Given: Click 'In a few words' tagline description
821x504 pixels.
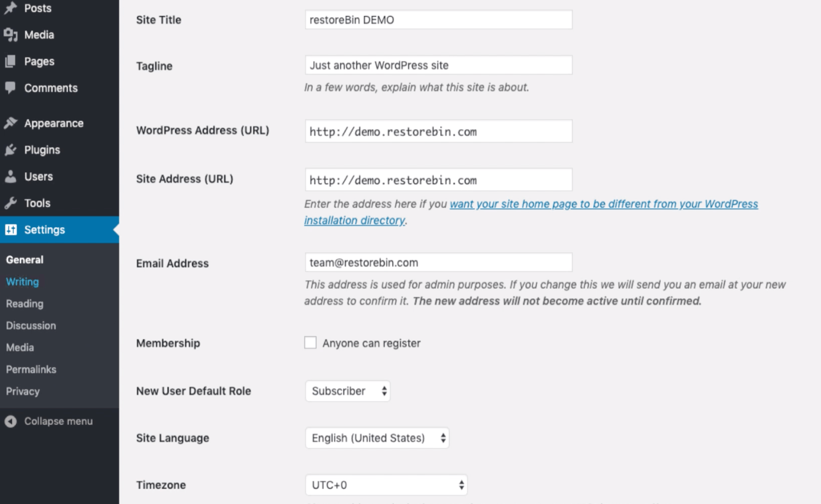Looking at the screenshot, I should pos(417,88).
